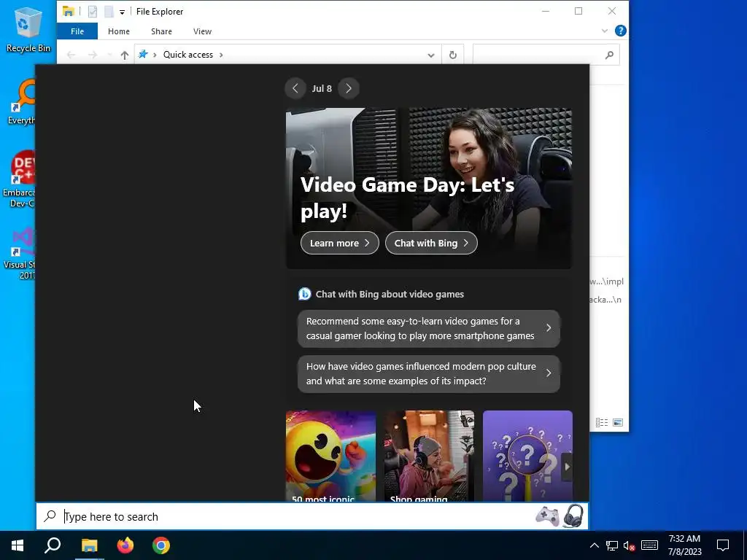Open the File tab in File Explorer
This screenshot has width=747, height=560.
tap(77, 31)
